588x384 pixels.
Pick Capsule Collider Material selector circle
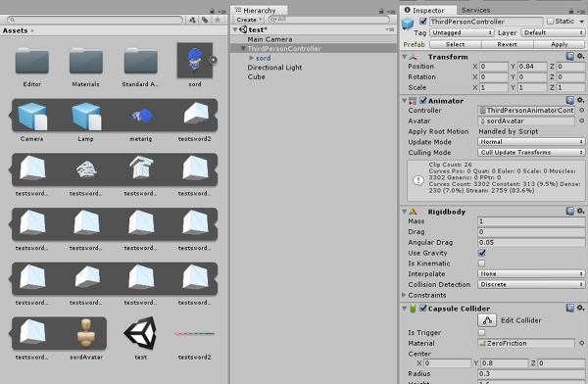(581, 343)
